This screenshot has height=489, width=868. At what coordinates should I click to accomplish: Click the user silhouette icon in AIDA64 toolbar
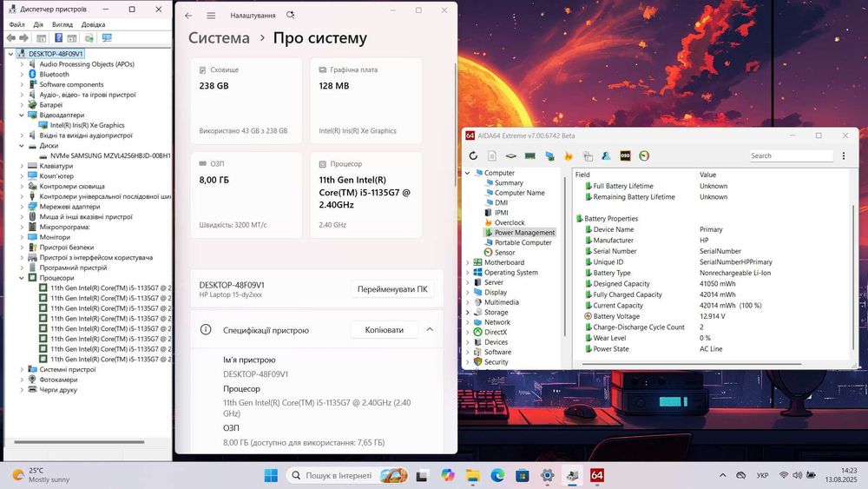pyautogui.click(x=606, y=156)
